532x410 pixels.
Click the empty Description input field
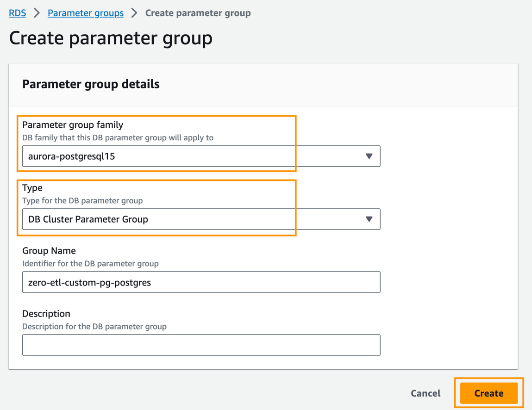201,345
